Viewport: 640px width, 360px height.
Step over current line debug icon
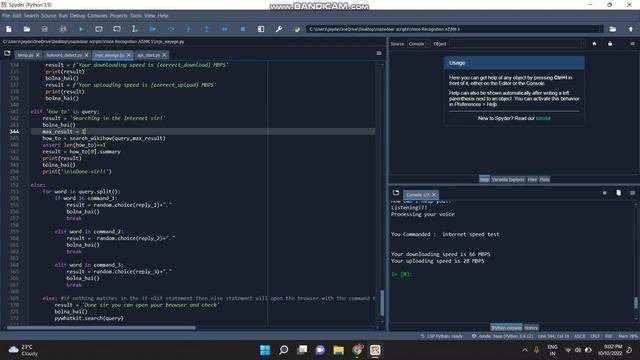coord(171,29)
